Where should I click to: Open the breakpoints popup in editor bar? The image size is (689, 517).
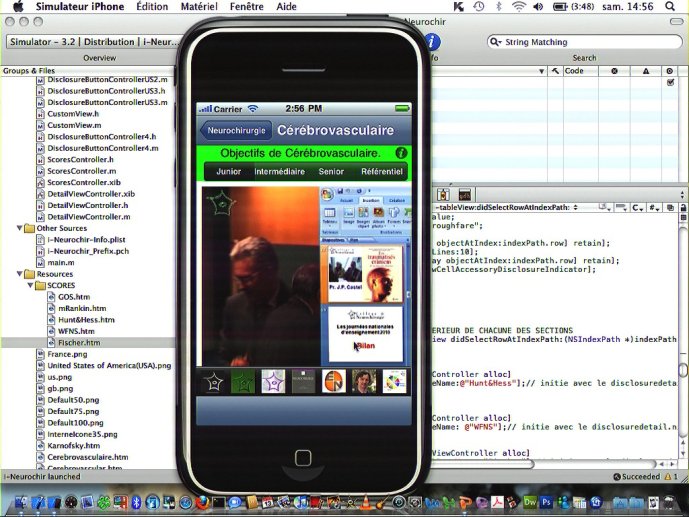tap(621, 207)
